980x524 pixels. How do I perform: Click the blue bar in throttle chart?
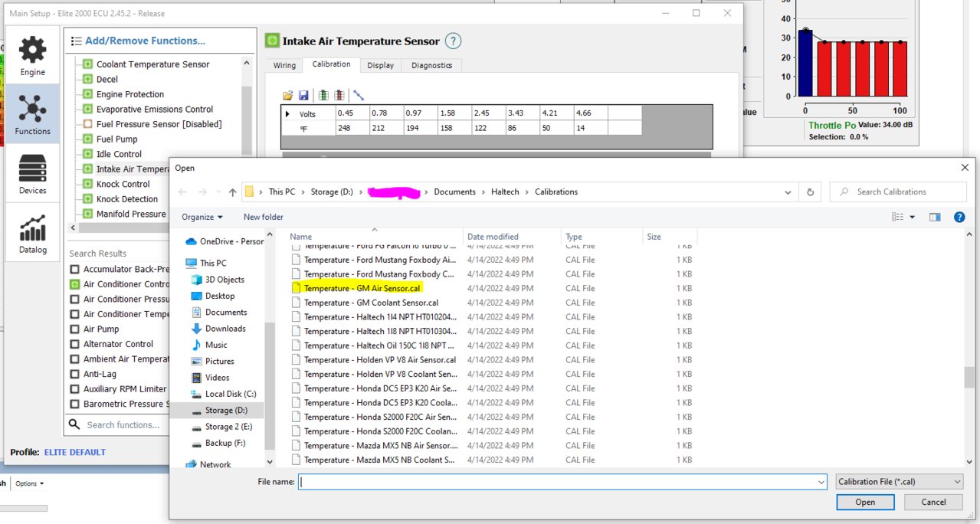[805, 64]
